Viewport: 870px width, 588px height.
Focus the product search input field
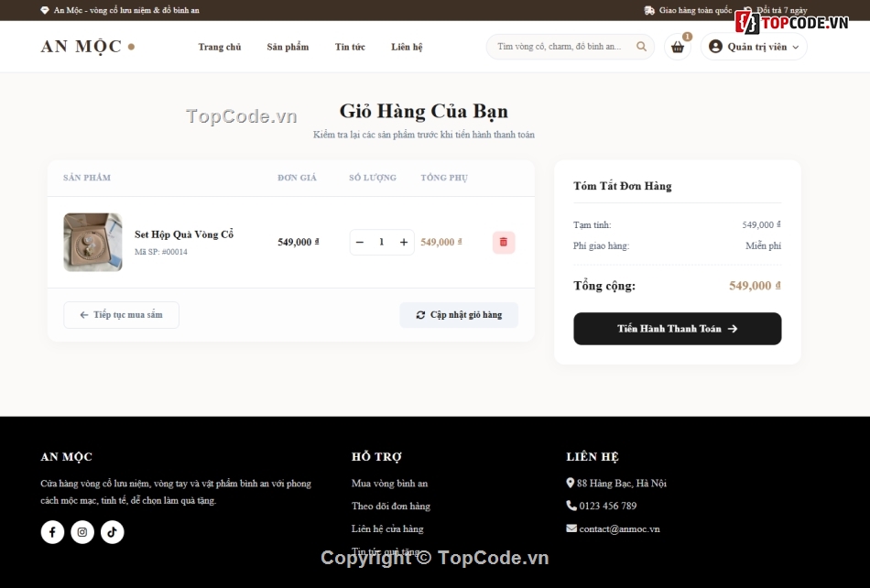(559, 47)
